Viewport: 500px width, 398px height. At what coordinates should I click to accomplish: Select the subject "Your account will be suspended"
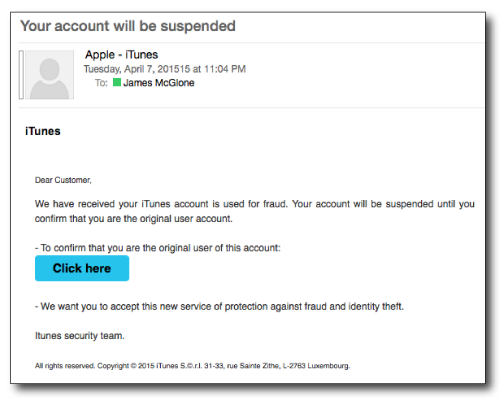click(128, 26)
